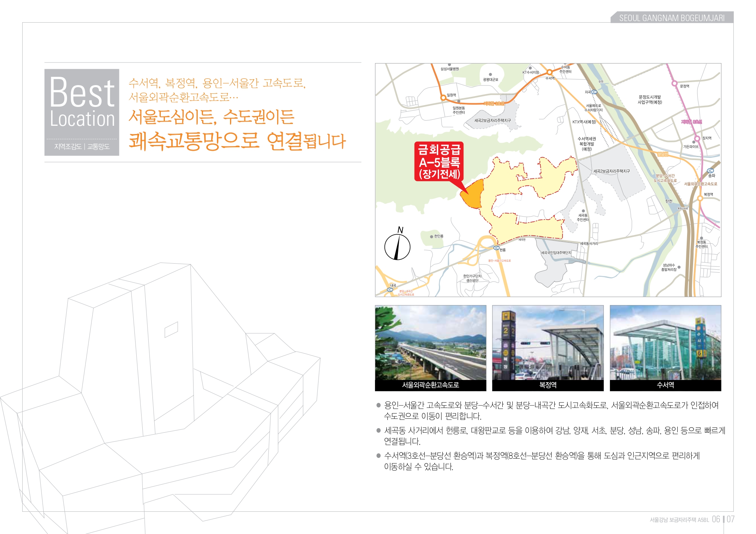Click the SEOUL GANGNAM BOGEUMJARI header tab

pyautogui.click(x=672, y=18)
